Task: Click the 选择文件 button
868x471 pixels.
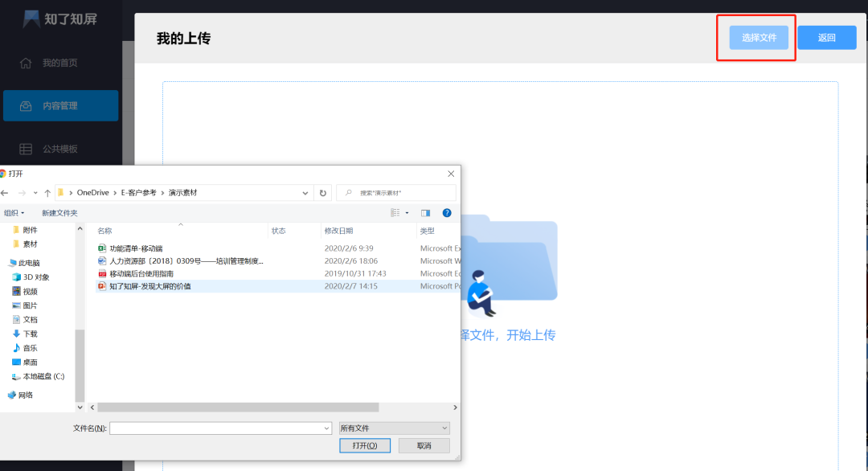Action: click(x=759, y=38)
